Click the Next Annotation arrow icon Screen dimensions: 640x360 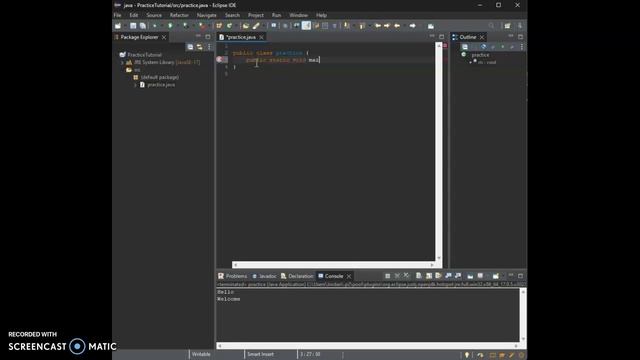click(347, 26)
